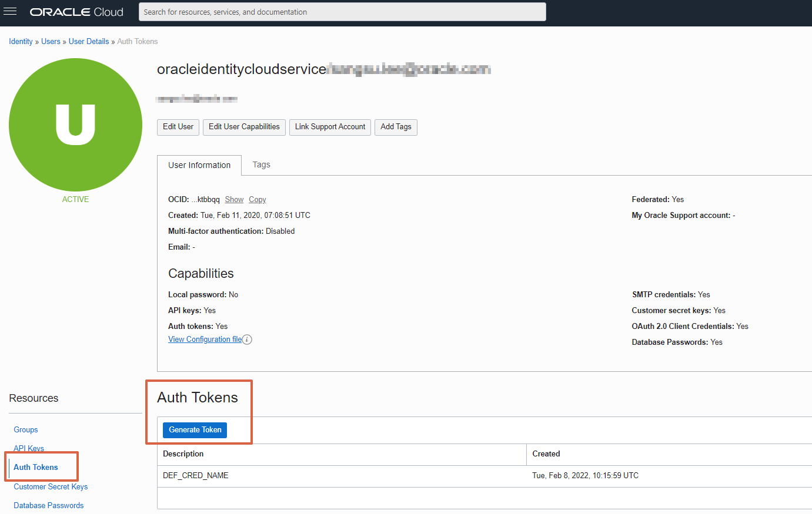The width and height of the screenshot is (812, 514).
Task: Click 'SMTP credentials: Yes' text
Action: tap(671, 295)
